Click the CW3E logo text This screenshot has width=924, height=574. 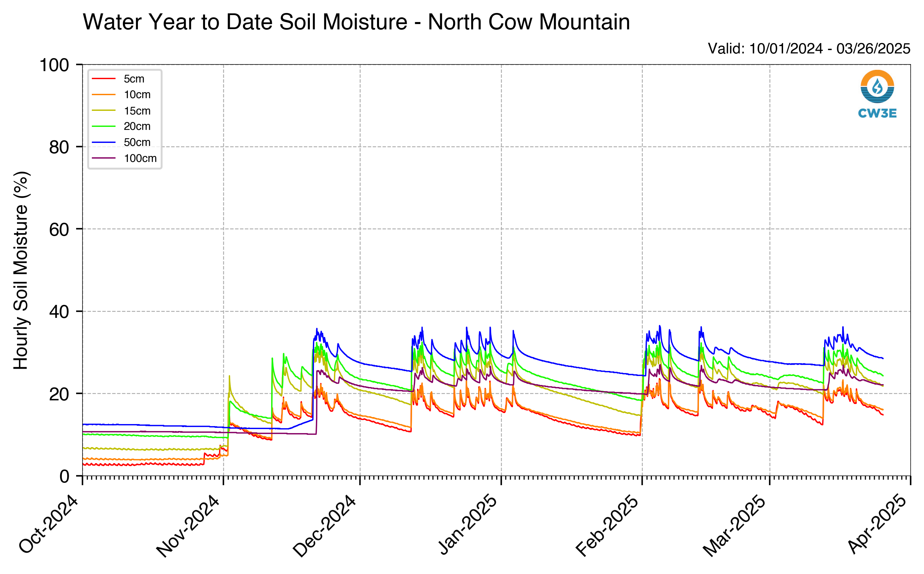tap(877, 113)
